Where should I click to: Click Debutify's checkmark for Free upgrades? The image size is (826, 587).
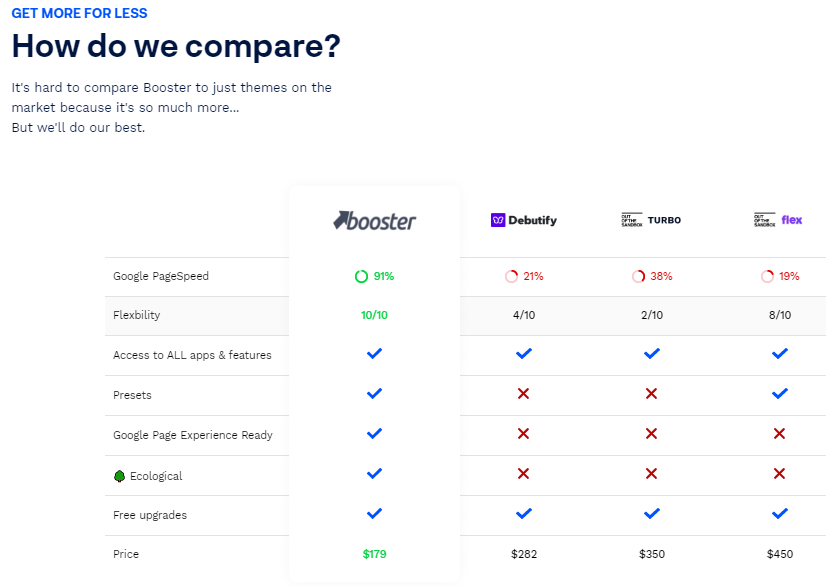[x=523, y=514]
